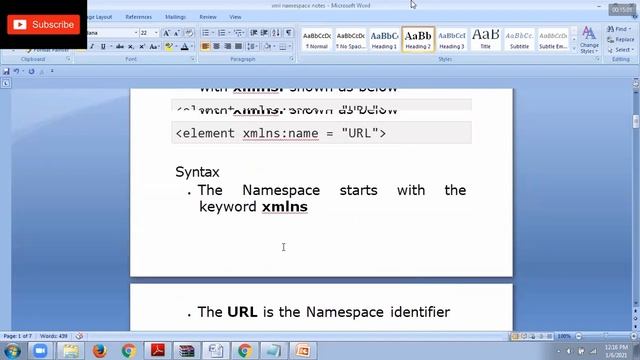Apply the Subtle Emphasis style
Screen dimensions: 640x360
click(553, 40)
